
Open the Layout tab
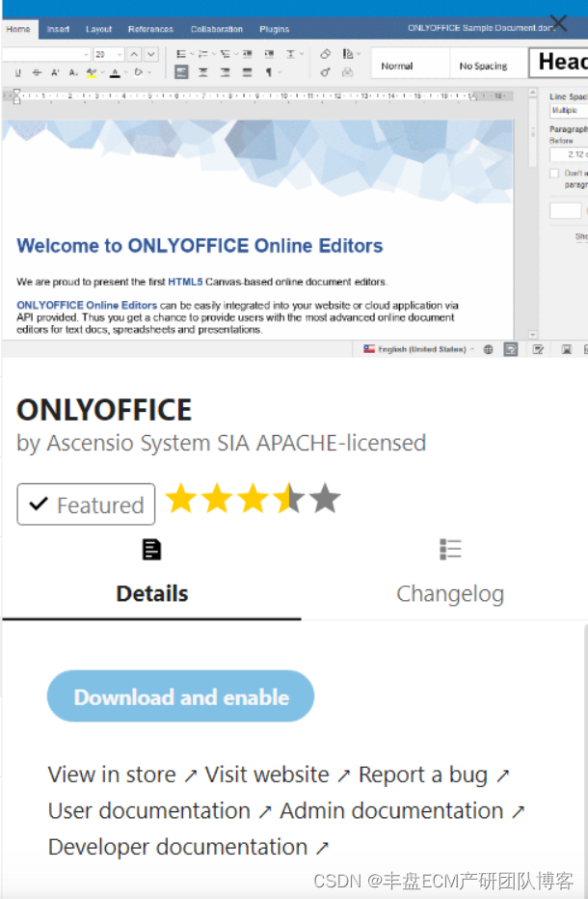point(98,29)
